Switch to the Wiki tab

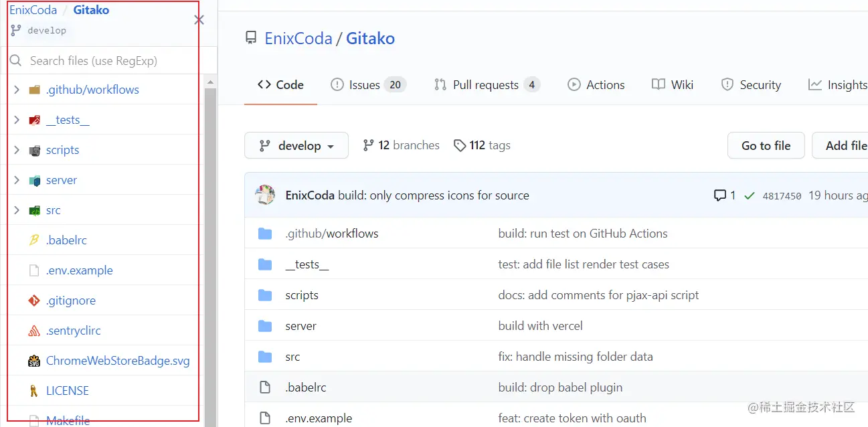[673, 85]
